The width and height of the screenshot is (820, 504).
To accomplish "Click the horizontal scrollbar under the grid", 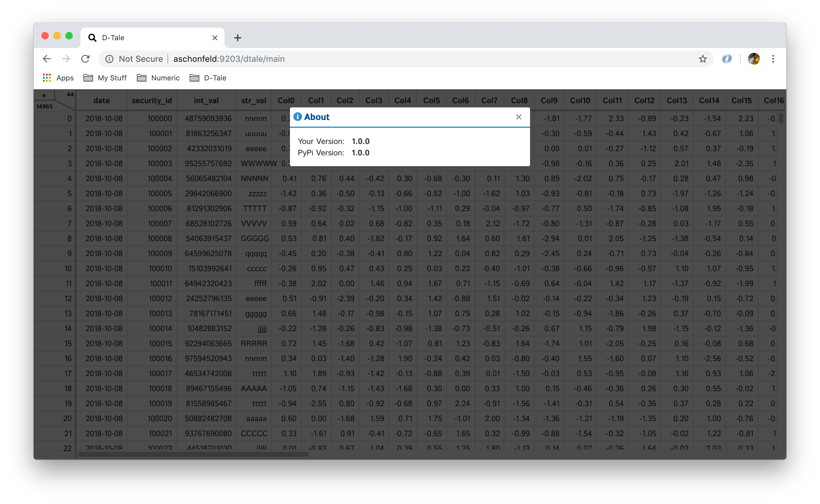I will tap(193, 454).
